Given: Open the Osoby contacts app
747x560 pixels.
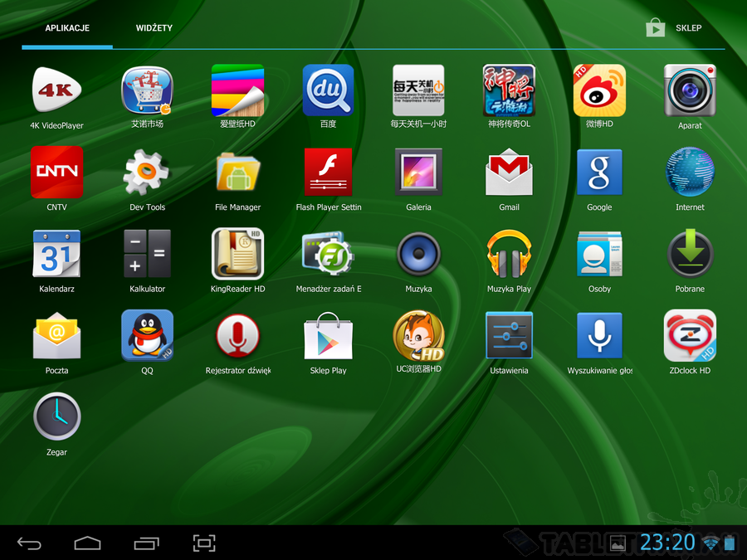Looking at the screenshot, I should [599, 254].
